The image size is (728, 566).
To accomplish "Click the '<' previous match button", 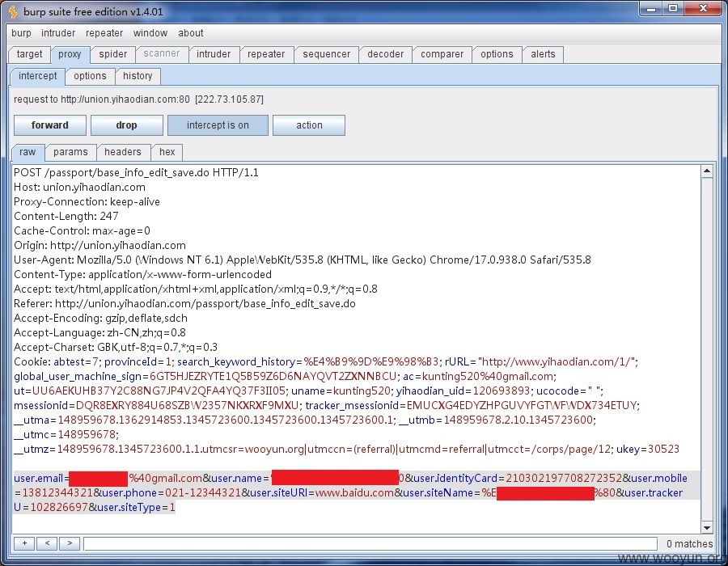I will tap(47, 543).
